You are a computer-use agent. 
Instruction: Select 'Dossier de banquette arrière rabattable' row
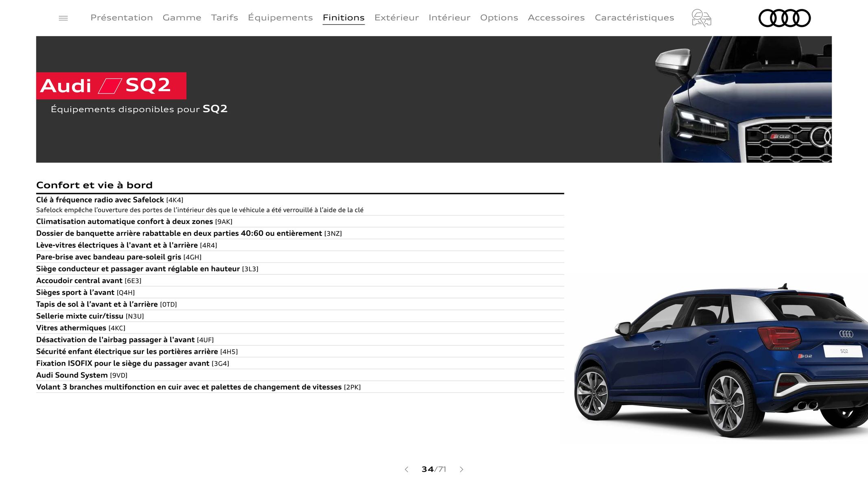[x=300, y=233]
